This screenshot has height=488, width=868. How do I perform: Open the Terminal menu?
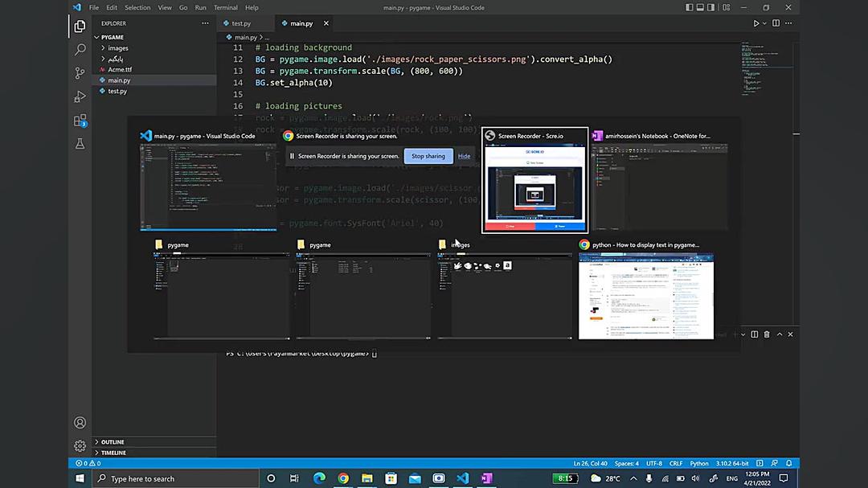pyautogui.click(x=225, y=7)
